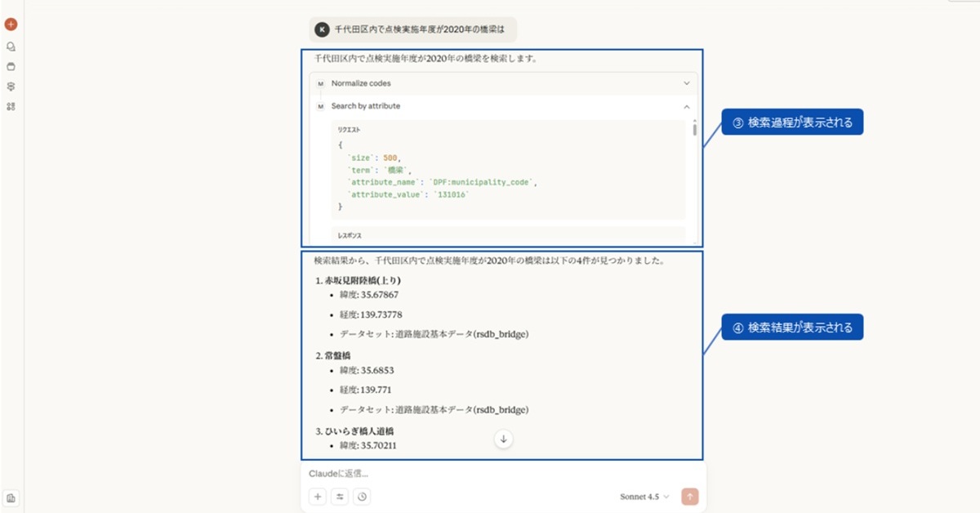Click the M icon beside Normalize codes
980x513 pixels.
321,83
